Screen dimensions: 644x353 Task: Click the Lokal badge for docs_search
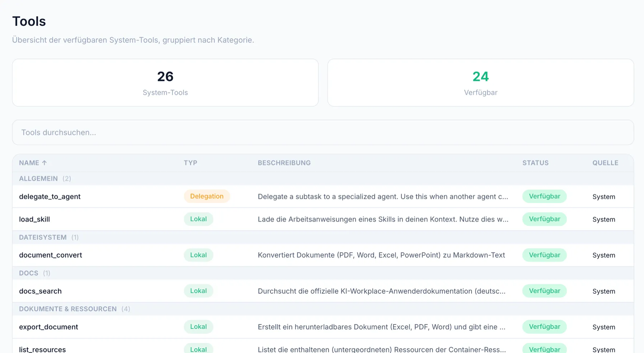[199, 291]
